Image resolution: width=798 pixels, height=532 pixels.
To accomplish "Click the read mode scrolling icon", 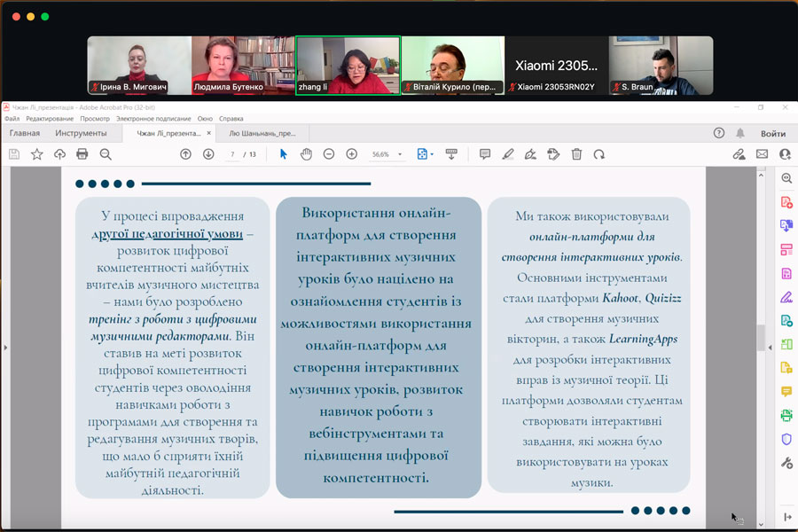I will [451, 153].
